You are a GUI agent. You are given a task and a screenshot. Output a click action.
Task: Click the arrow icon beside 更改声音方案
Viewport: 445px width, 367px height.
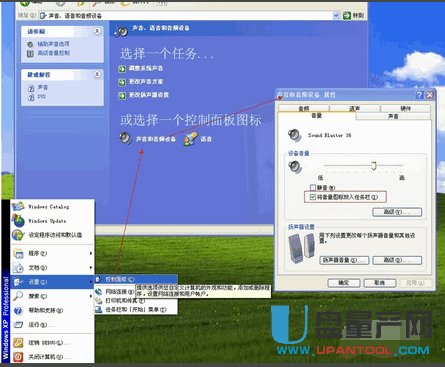(x=122, y=82)
